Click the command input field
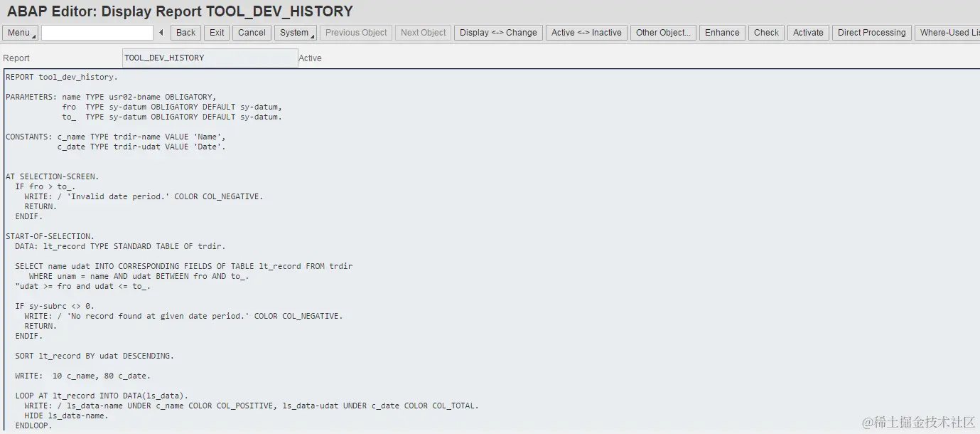The width and height of the screenshot is (980, 434). point(97,33)
